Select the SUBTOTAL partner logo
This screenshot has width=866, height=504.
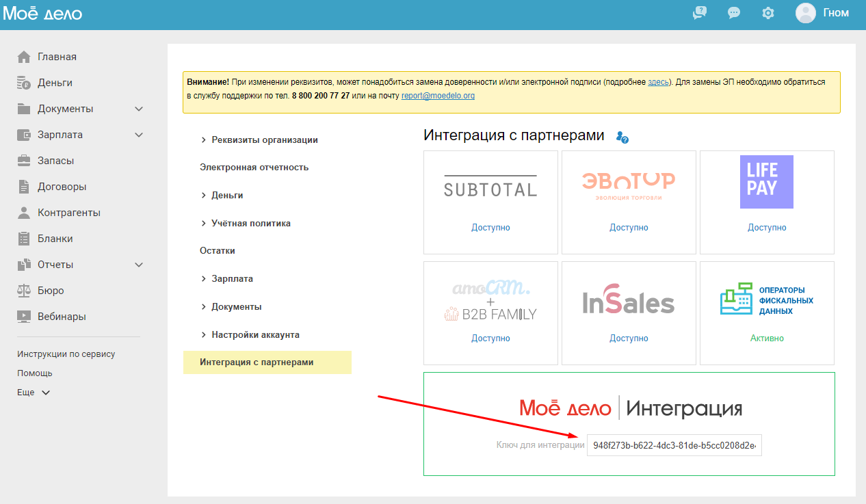click(490, 186)
